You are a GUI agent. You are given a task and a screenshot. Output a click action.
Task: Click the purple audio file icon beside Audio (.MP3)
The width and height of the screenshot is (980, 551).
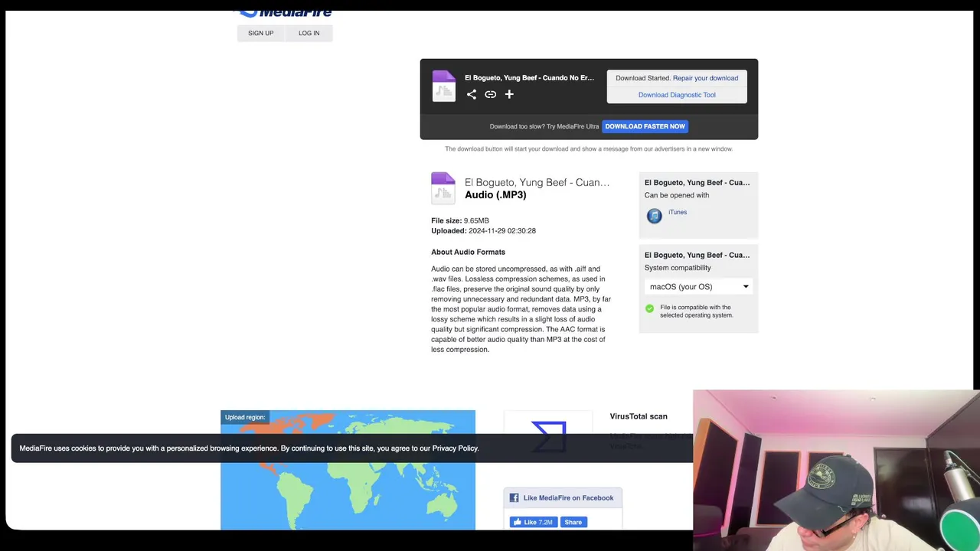[x=443, y=187]
